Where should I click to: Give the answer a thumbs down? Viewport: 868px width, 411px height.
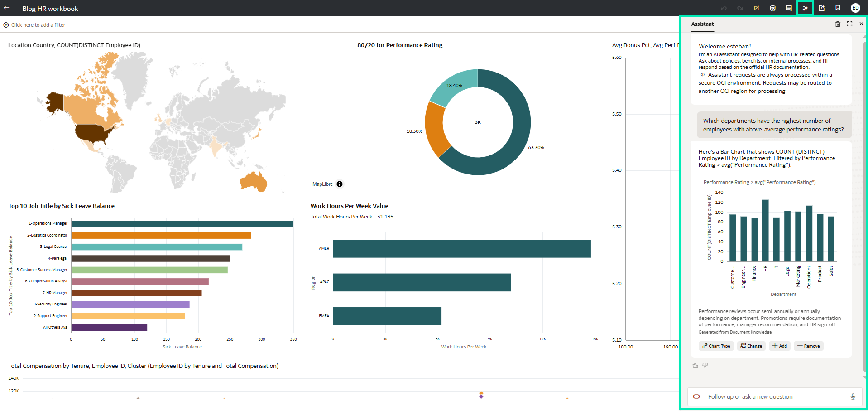pyautogui.click(x=705, y=365)
